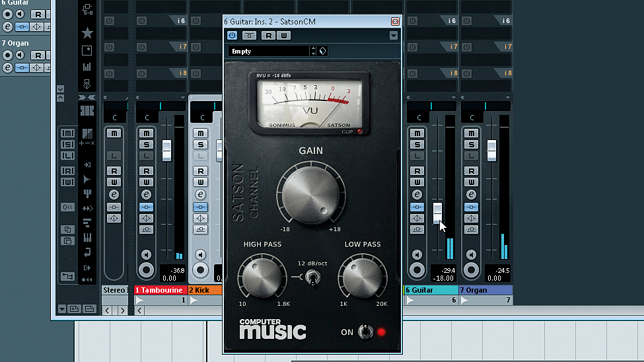The width and height of the screenshot is (644, 362).
Task: Open Guitar channel edit settings (e)
Action: pyautogui.click(x=417, y=194)
